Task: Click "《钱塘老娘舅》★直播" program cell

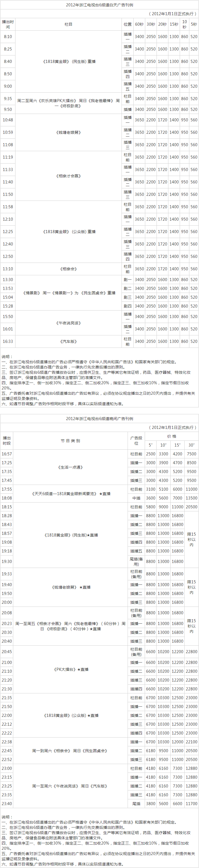Action: [70, 587]
